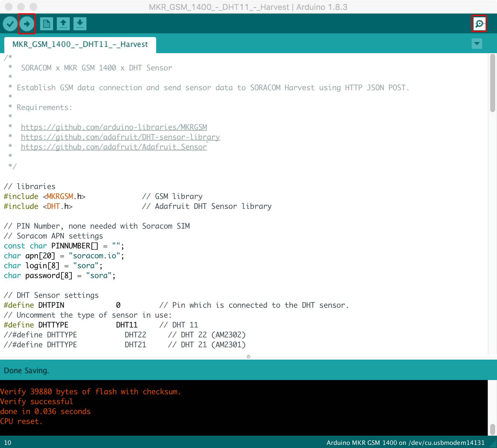Open the DHT-sensor-library GitHub link
Screen dimensions: 497x448
(120, 137)
